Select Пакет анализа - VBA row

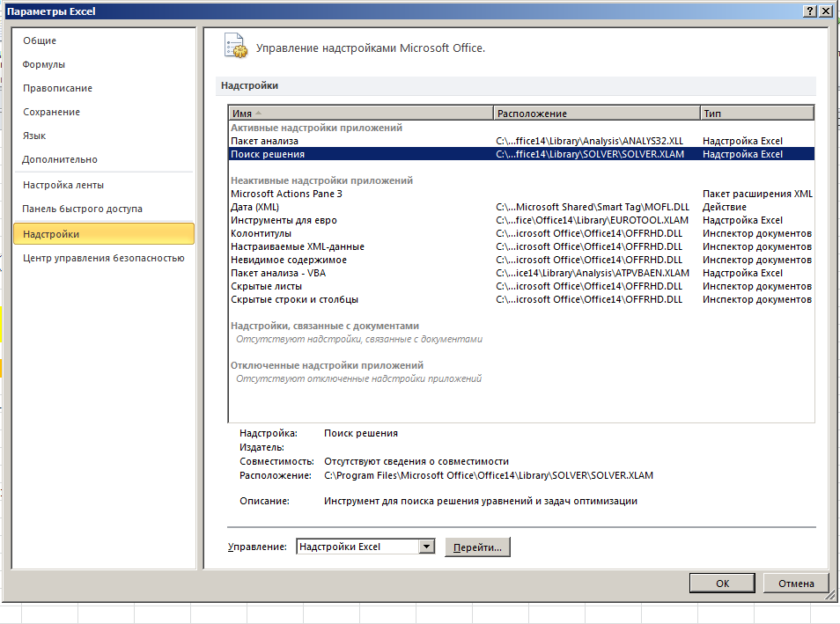522,273
